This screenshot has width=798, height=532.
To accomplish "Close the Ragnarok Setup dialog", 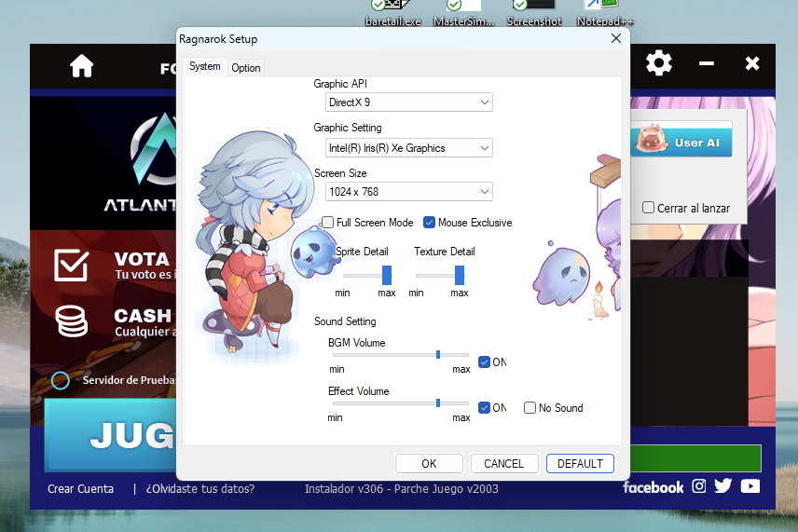I will coord(616,38).
